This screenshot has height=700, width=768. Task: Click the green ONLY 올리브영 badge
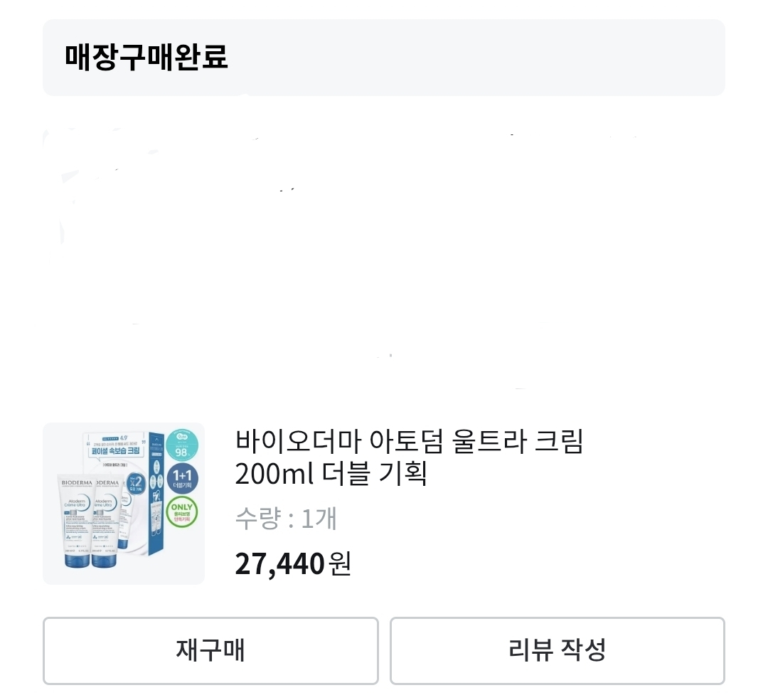pos(182,513)
